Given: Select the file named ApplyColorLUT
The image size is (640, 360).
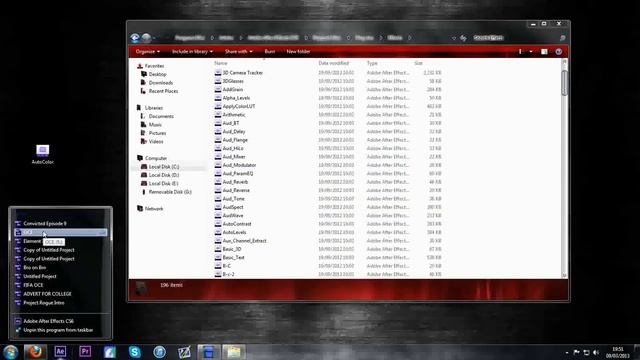Looking at the screenshot, I should pos(239,106).
